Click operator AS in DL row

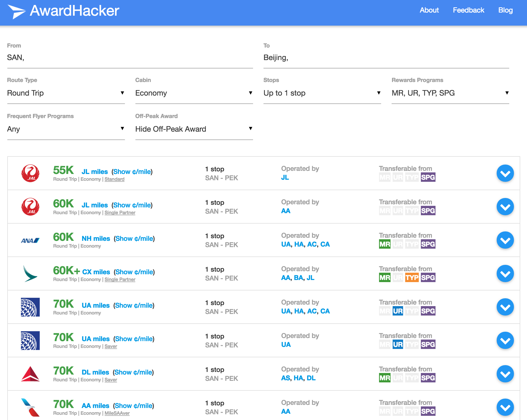(x=285, y=378)
